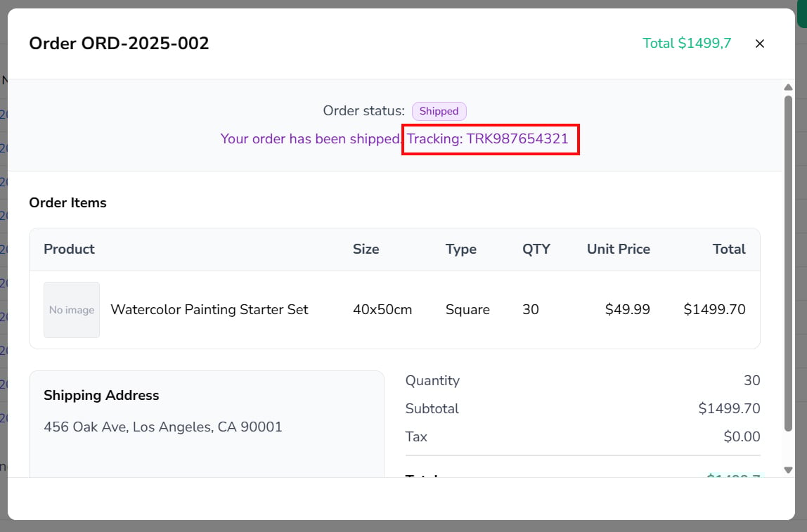
Task: Click the Order ORD-2025-002 title
Action: pos(119,44)
